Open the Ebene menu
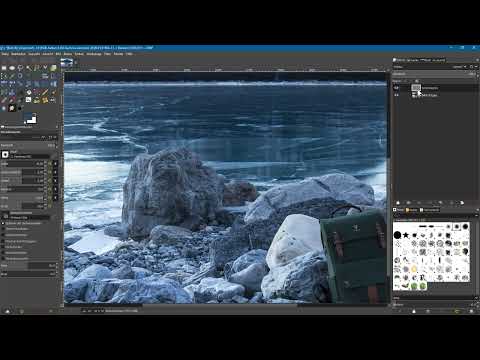The image size is (480, 360). pyautogui.click(x=68, y=54)
